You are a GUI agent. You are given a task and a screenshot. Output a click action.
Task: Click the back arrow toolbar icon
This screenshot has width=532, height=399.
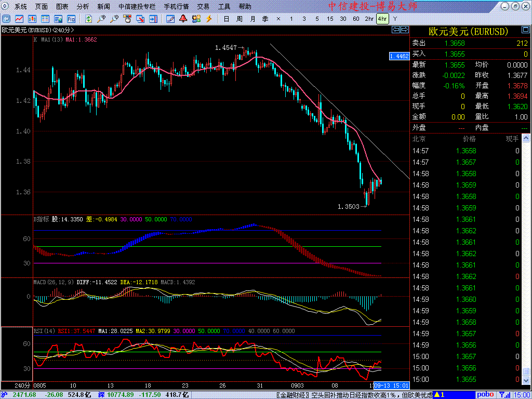click(x=6, y=19)
